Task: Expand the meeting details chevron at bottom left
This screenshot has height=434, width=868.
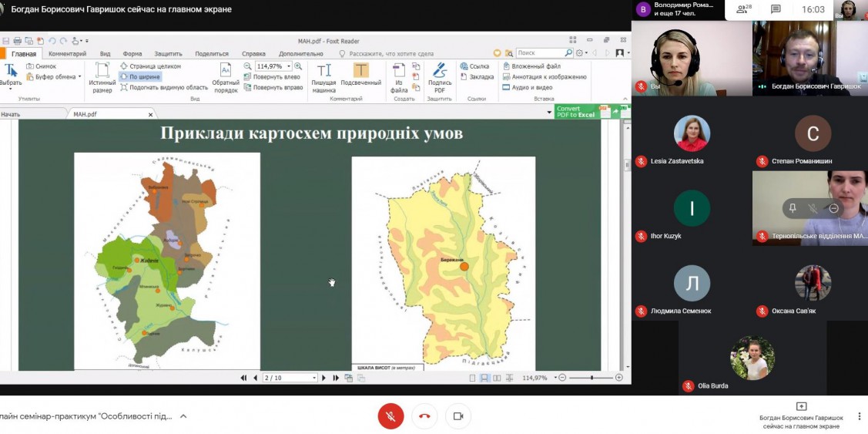Action: [183, 416]
